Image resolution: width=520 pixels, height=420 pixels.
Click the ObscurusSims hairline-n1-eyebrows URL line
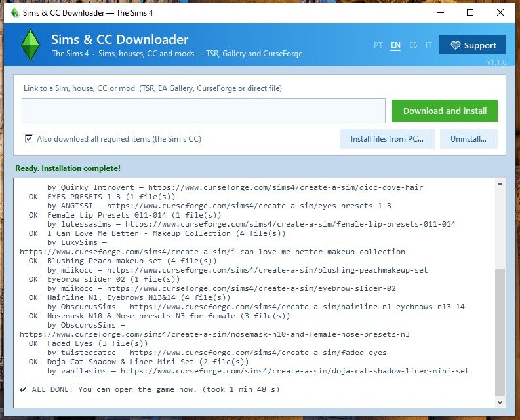pos(256,307)
